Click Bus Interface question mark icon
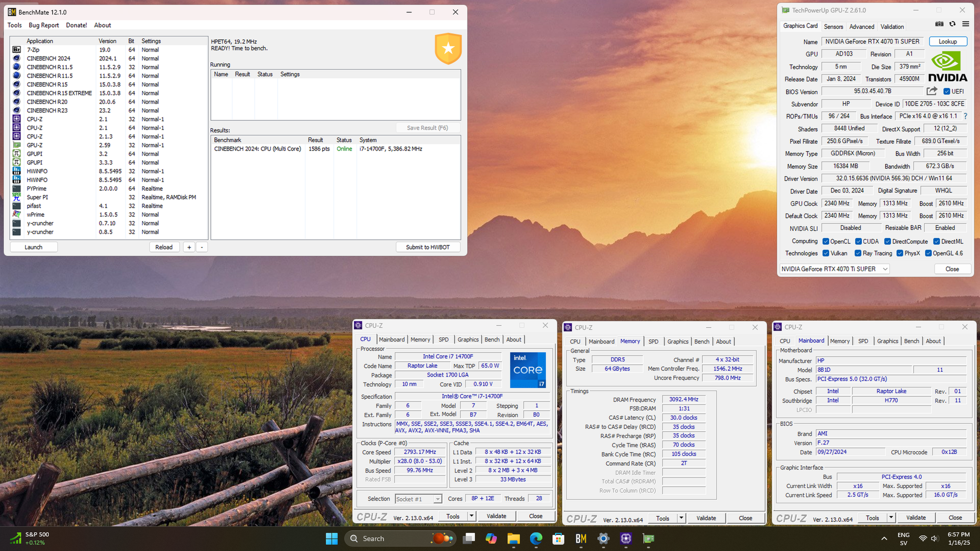Image resolution: width=980 pixels, height=551 pixels. point(966,116)
